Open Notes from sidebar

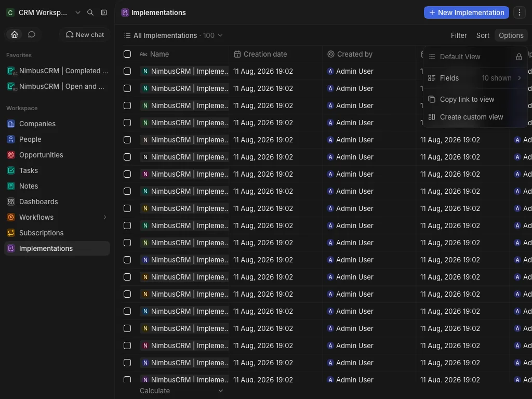point(57,187)
